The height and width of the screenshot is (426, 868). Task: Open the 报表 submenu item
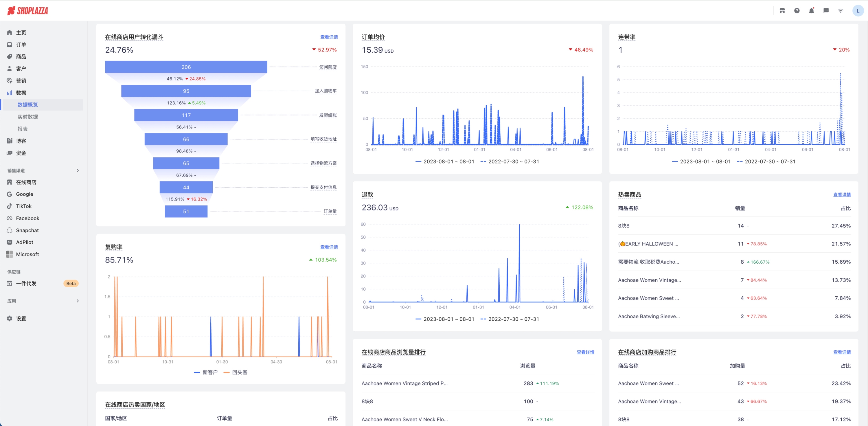pyautogui.click(x=23, y=129)
